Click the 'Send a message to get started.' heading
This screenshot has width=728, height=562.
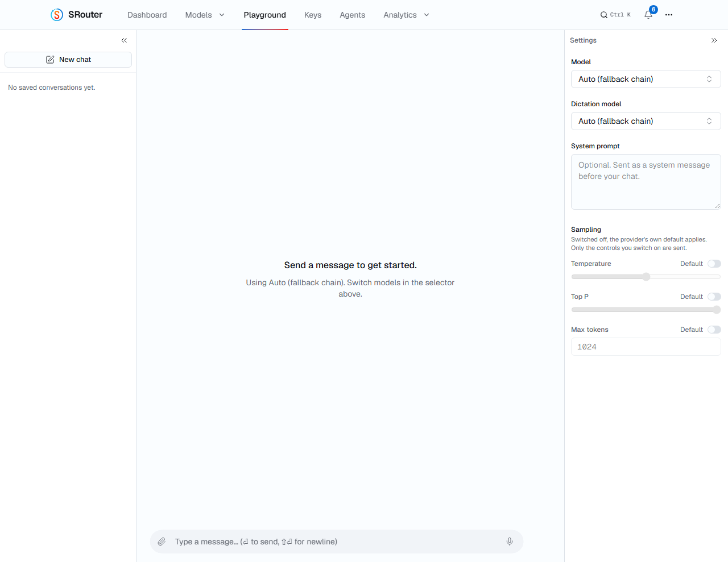point(350,265)
